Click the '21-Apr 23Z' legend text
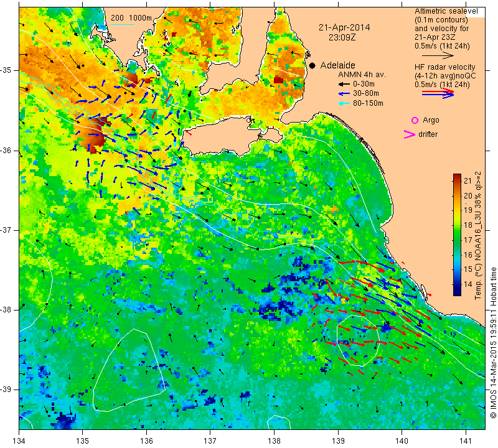 tap(435, 37)
